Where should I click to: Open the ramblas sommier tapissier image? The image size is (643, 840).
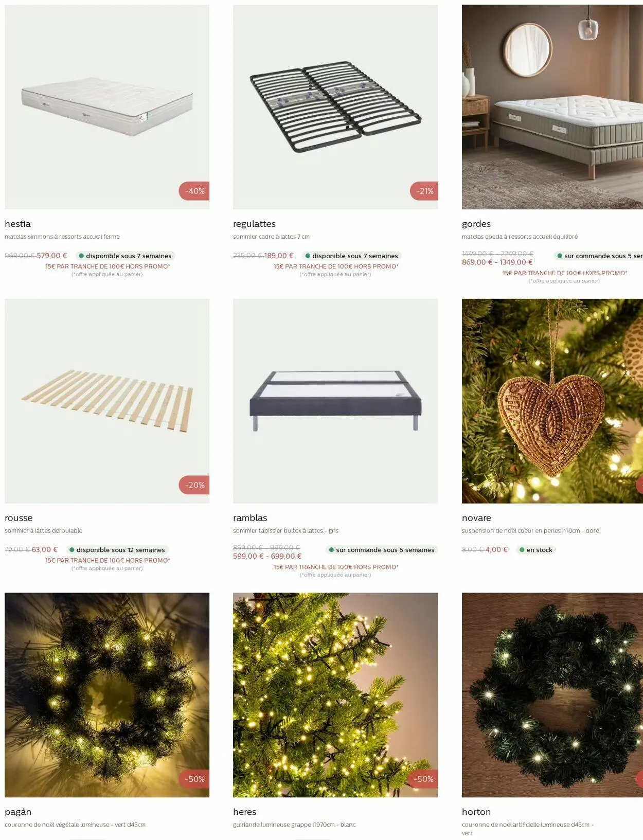(x=335, y=401)
